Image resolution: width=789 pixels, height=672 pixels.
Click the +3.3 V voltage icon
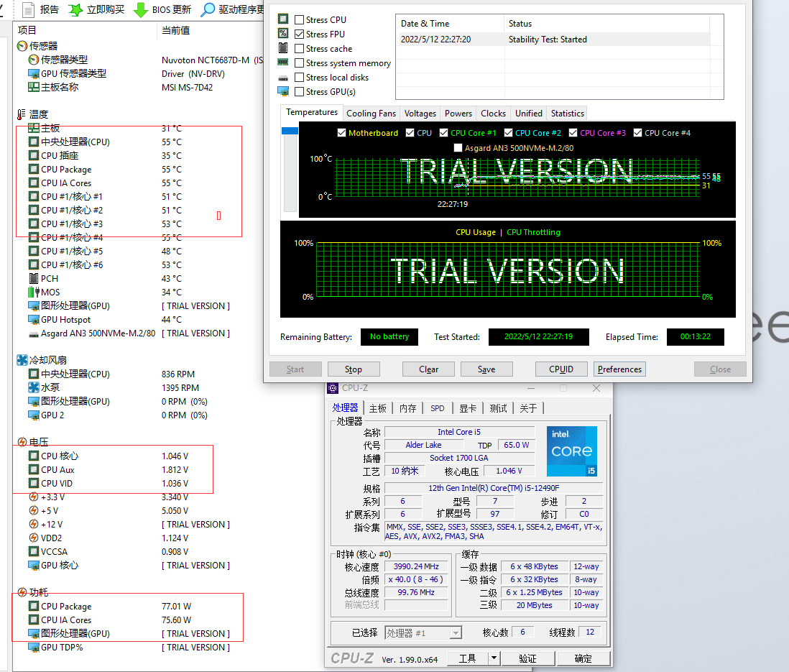tap(34, 497)
